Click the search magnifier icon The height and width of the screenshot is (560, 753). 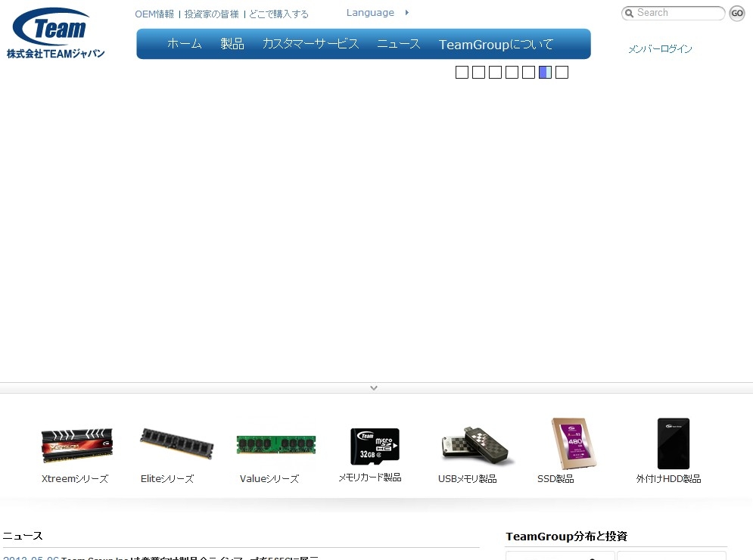[x=629, y=14]
